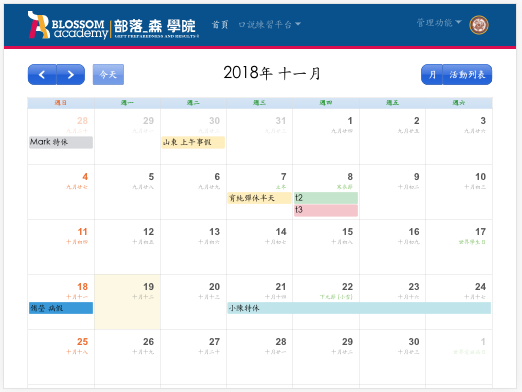Select the highlighted day 19
This screenshot has height=392, width=522.
pos(127,302)
